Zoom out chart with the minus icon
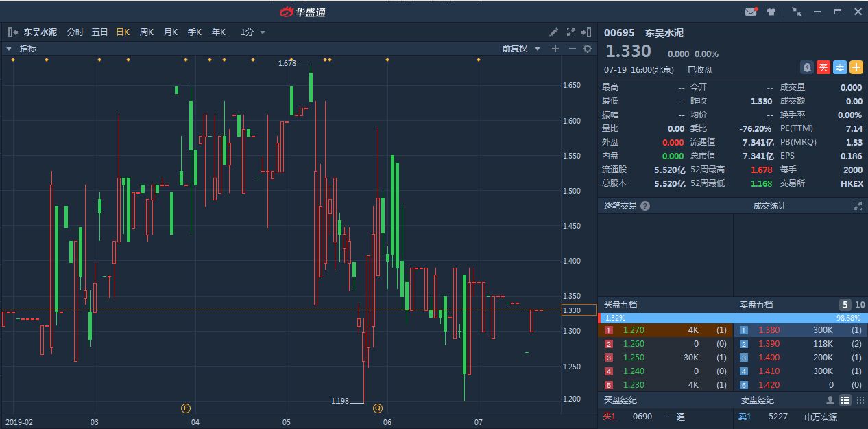868x429 pixels. [x=572, y=49]
